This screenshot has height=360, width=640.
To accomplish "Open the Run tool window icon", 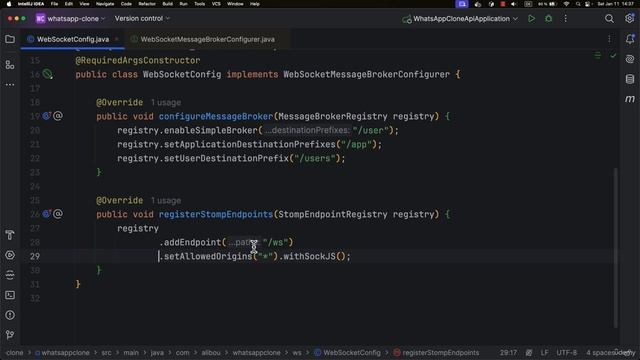I will (10, 255).
